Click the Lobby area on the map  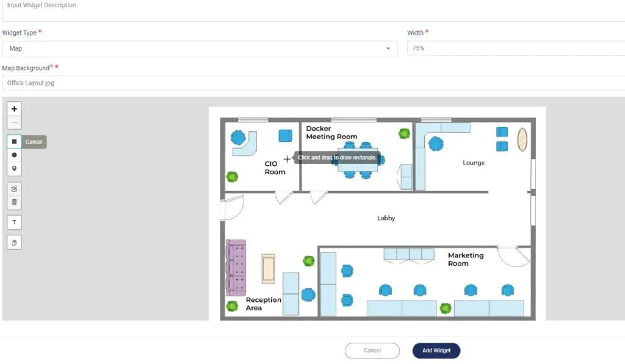click(x=386, y=218)
